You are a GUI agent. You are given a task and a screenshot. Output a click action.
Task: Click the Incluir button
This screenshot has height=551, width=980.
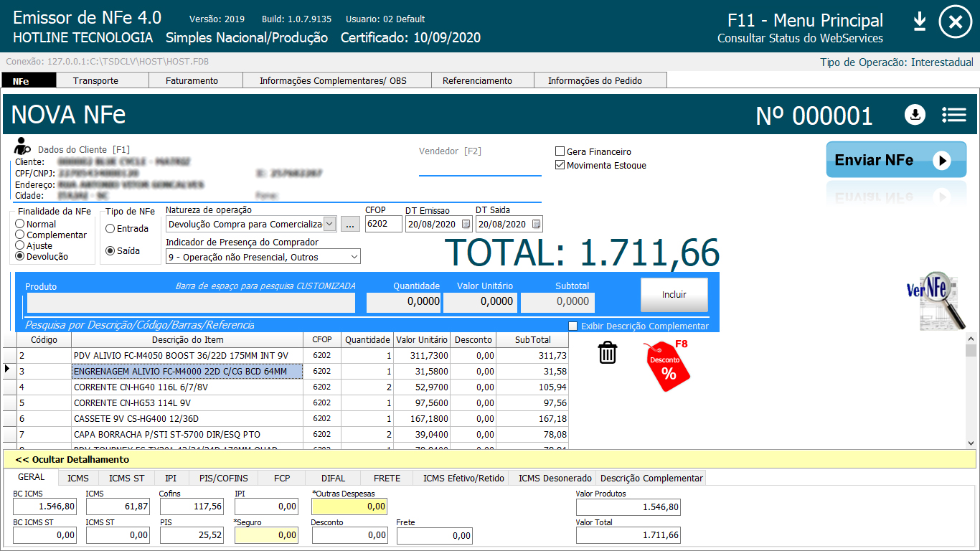pyautogui.click(x=674, y=294)
